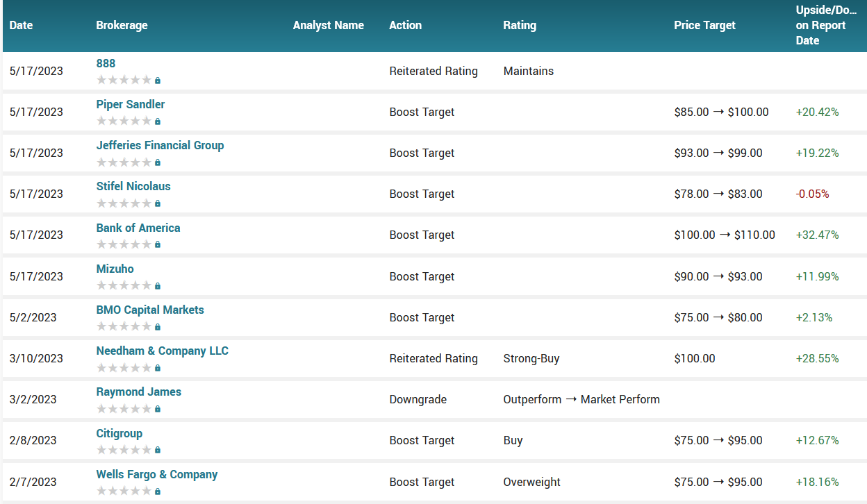The height and width of the screenshot is (504, 867).
Task: Click the star rating under Raymond James
Action: click(x=124, y=408)
